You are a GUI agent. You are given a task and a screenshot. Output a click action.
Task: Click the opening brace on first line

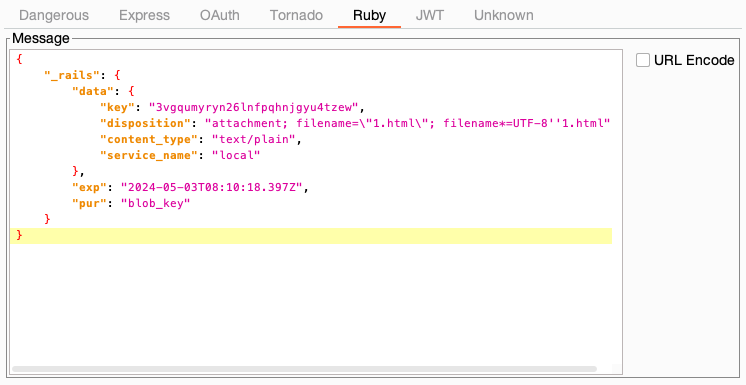pyautogui.click(x=19, y=59)
